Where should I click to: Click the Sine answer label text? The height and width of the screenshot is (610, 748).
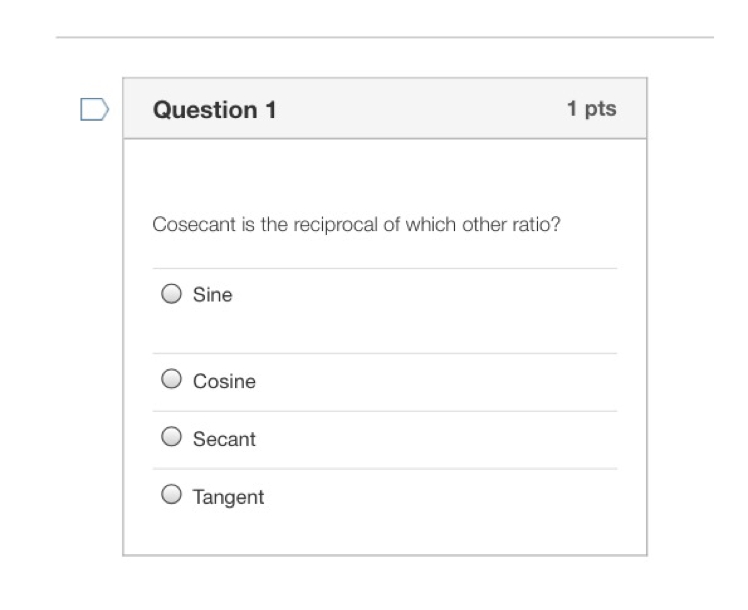coord(212,295)
